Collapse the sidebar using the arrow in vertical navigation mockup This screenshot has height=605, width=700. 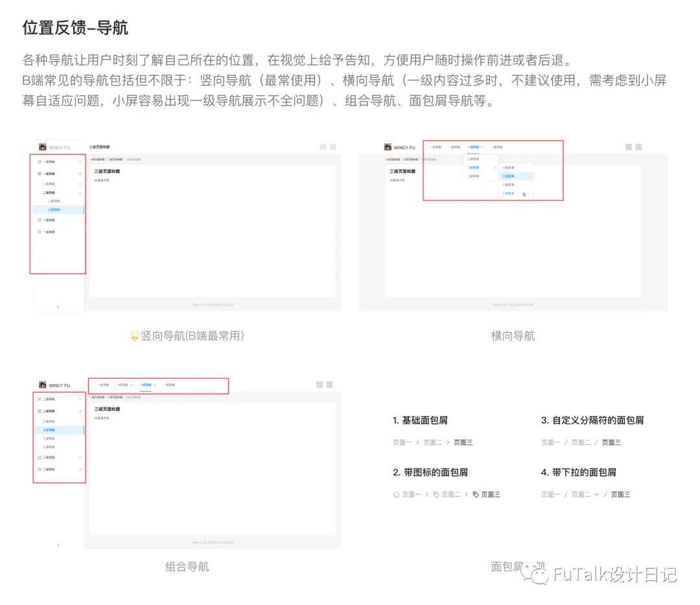coord(58,307)
